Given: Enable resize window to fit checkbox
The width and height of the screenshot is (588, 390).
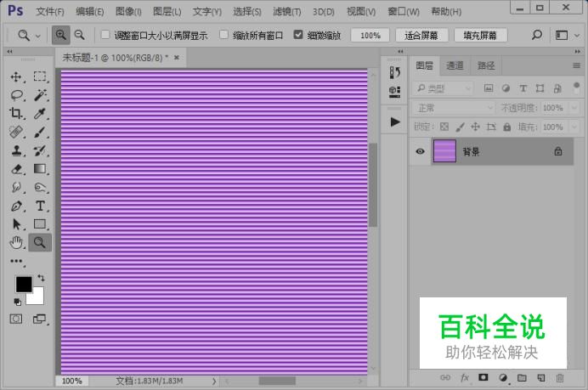Looking at the screenshot, I should [x=105, y=35].
